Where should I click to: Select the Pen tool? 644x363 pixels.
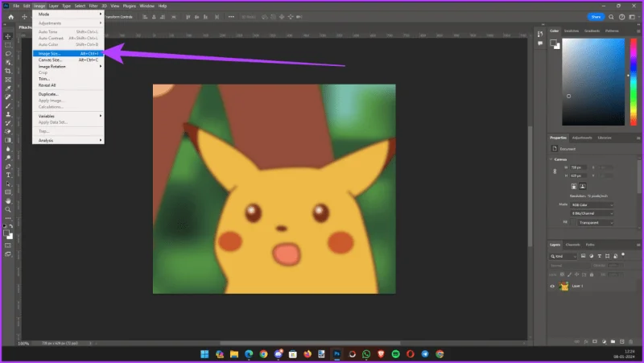point(8,167)
